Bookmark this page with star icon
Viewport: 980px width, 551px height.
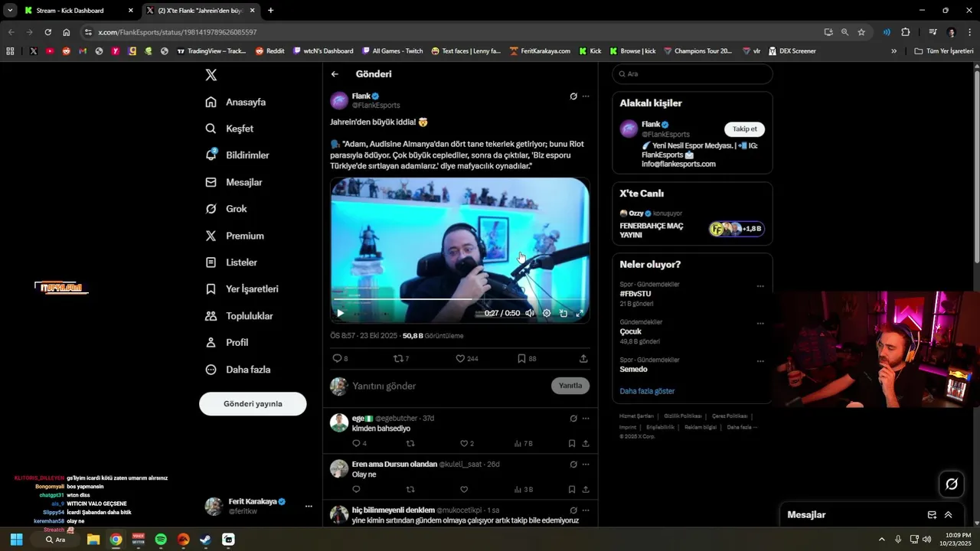point(861,32)
